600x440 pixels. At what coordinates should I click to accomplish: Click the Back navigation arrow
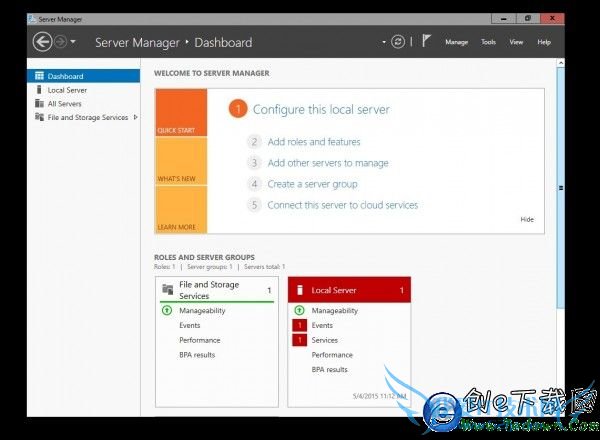pyautogui.click(x=42, y=42)
